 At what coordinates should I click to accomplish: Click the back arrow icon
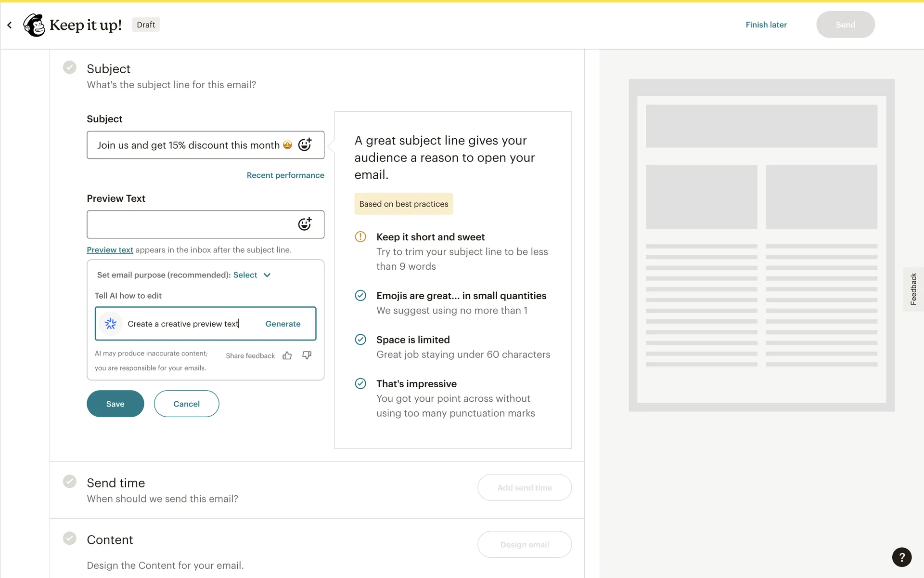[x=10, y=25]
